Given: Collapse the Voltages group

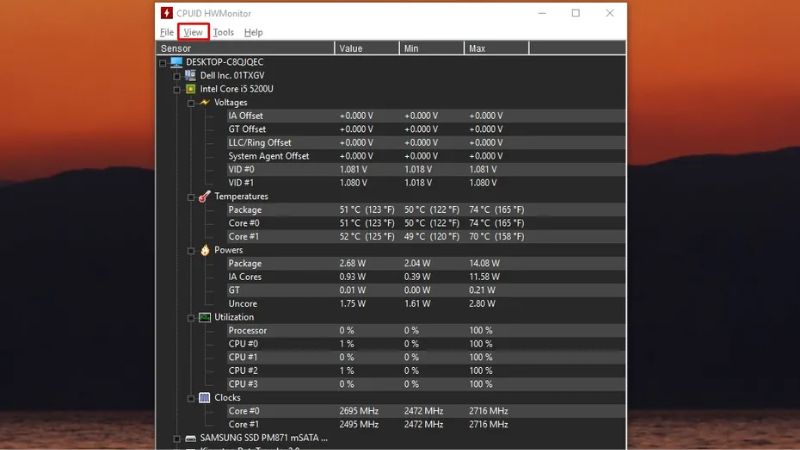Looking at the screenshot, I should tap(191, 103).
